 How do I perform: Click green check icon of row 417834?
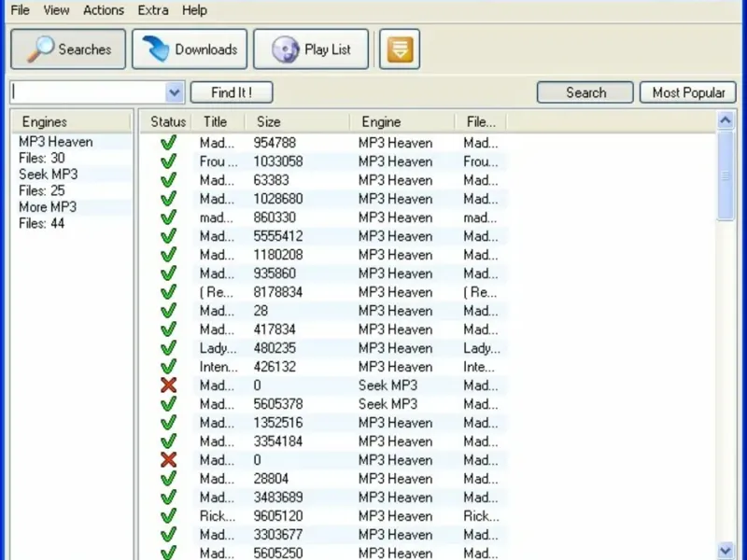[x=168, y=329]
